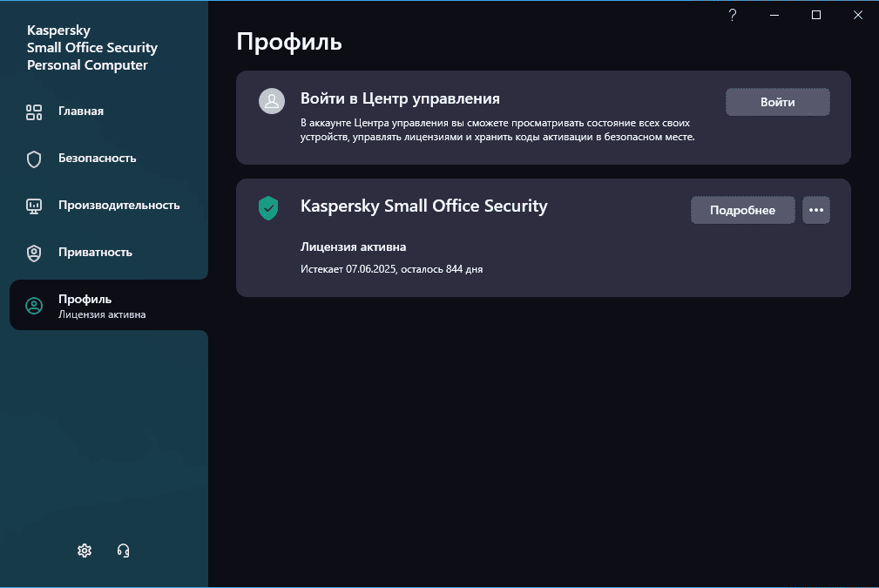The image size is (879, 588).
Task: Click the green license shield checkmark icon
Action: tap(268, 208)
